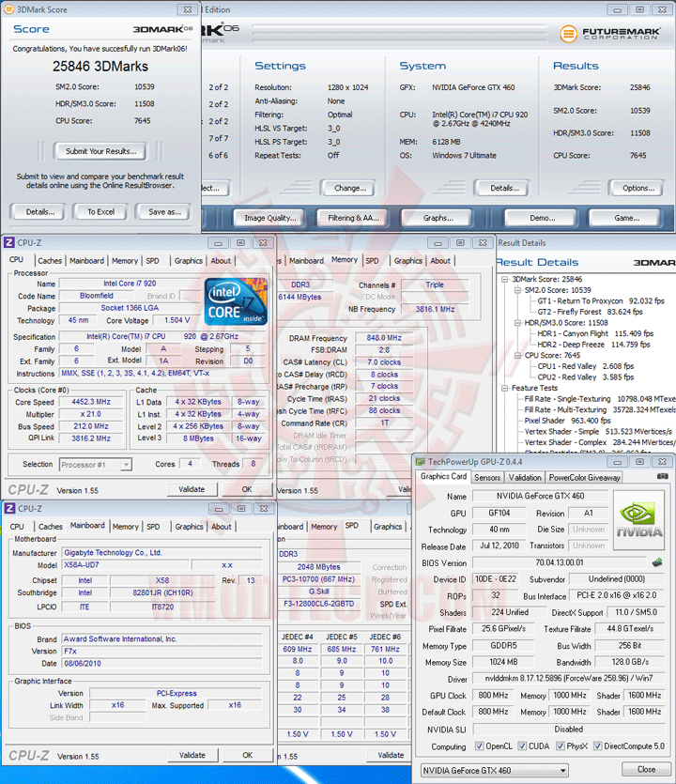Click the GPU-Z Name field NVIDIA GeForce GTX 460
The image size is (676, 784).
click(540, 496)
